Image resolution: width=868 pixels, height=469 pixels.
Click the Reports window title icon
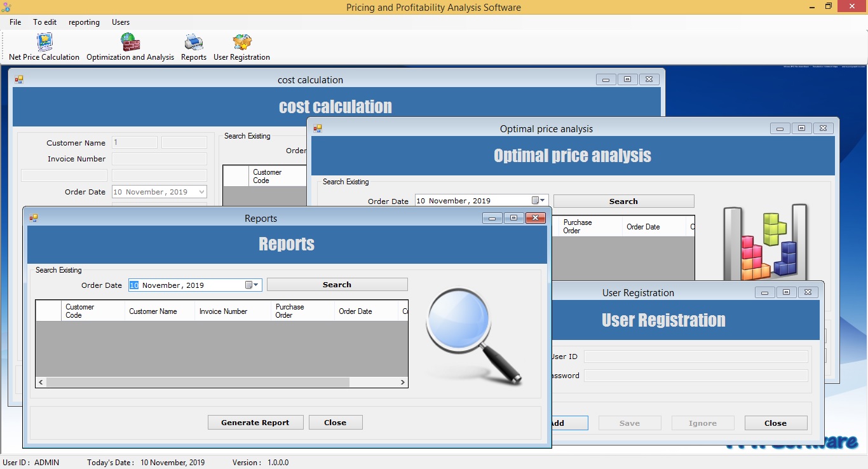34,218
